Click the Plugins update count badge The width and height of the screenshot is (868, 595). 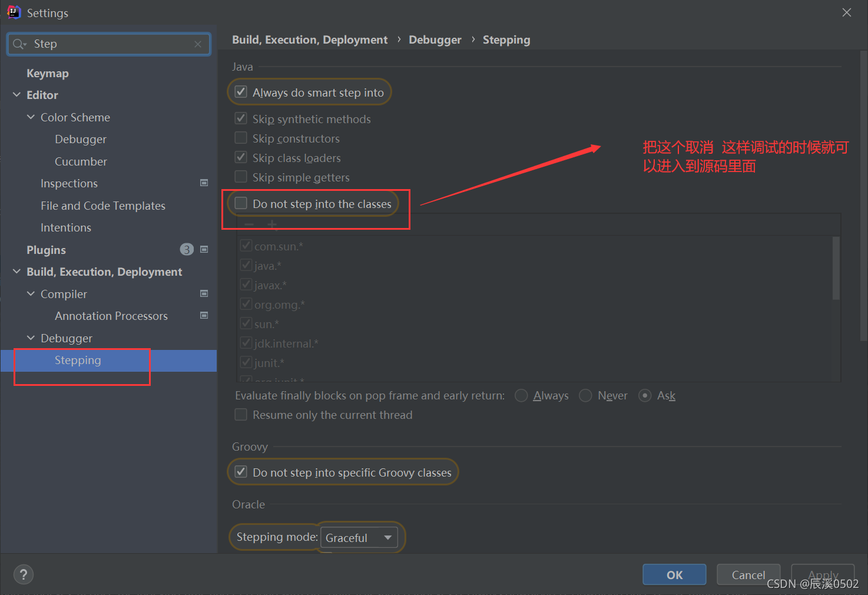click(187, 250)
